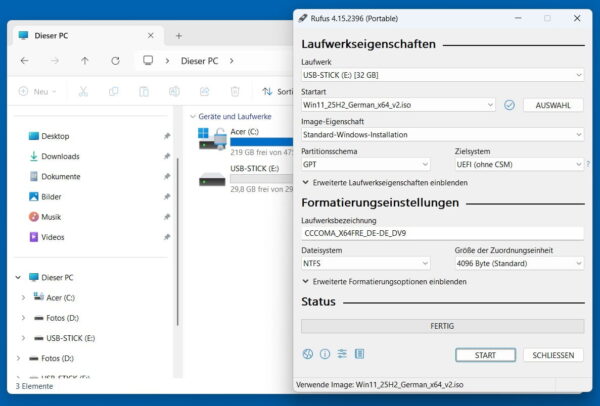Click the Laufwerksbezeichnung text field
Image resolution: width=600 pixels, height=406 pixels.
point(442,233)
